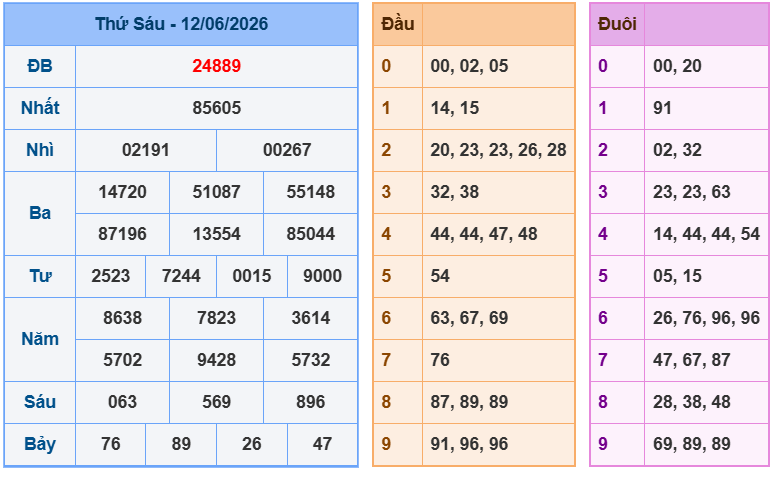Select 76 in the Bảy prize row
772x477 pixels.
[111, 444]
